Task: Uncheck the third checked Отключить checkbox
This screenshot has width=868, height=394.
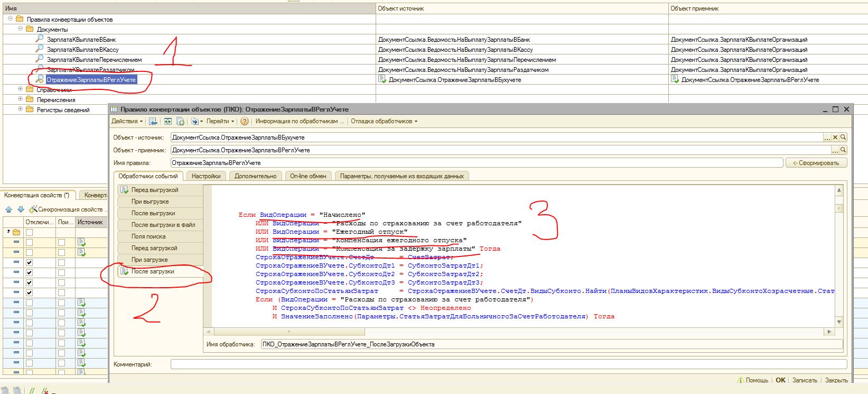Action: coord(30,282)
